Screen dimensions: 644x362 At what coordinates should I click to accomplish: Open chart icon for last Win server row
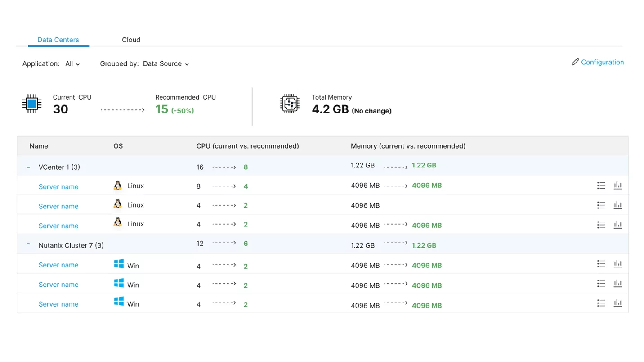point(618,303)
